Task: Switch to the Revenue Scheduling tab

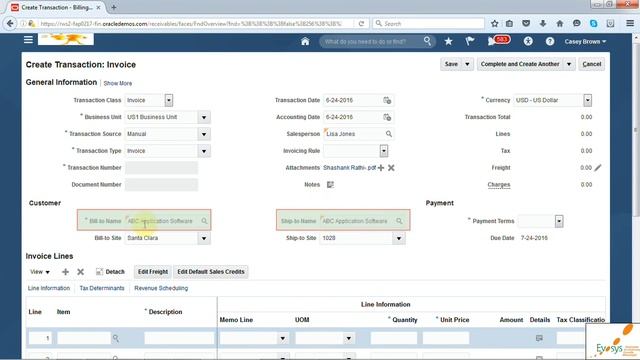Action: coord(161,288)
